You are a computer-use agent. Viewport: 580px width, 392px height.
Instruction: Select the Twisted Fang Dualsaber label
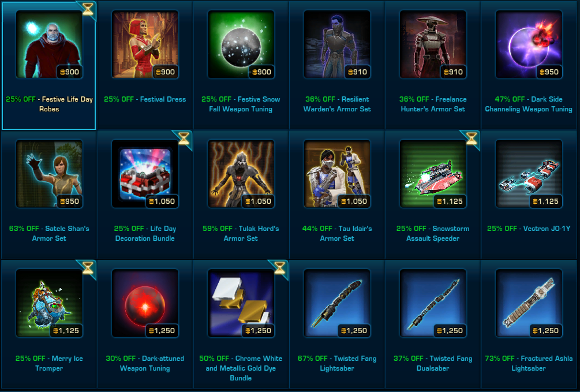coord(433,363)
